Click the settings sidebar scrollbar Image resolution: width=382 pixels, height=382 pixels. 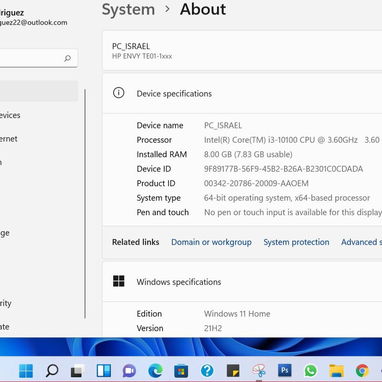(85, 203)
